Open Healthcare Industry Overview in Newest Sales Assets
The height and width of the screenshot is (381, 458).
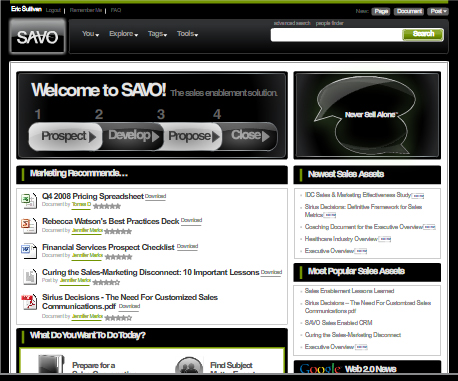point(341,239)
